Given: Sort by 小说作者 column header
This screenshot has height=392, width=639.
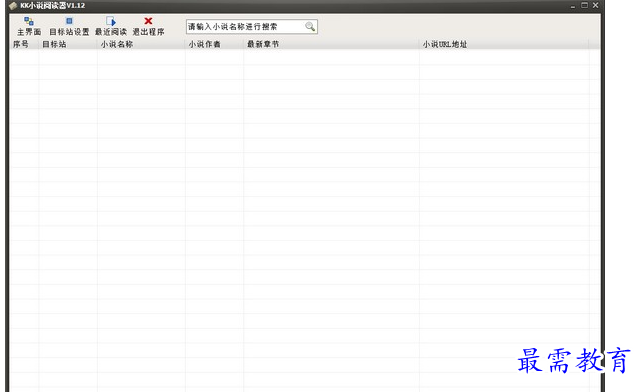Looking at the screenshot, I should (214, 44).
